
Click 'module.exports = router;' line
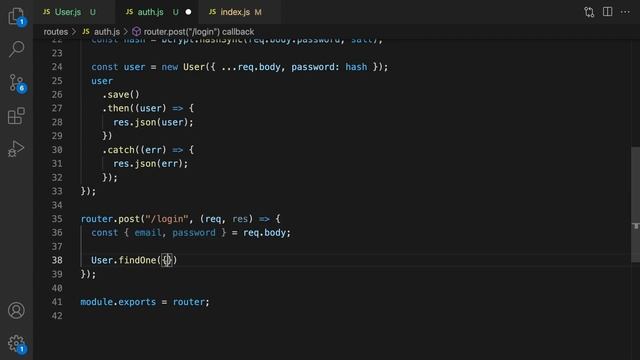[x=145, y=302]
